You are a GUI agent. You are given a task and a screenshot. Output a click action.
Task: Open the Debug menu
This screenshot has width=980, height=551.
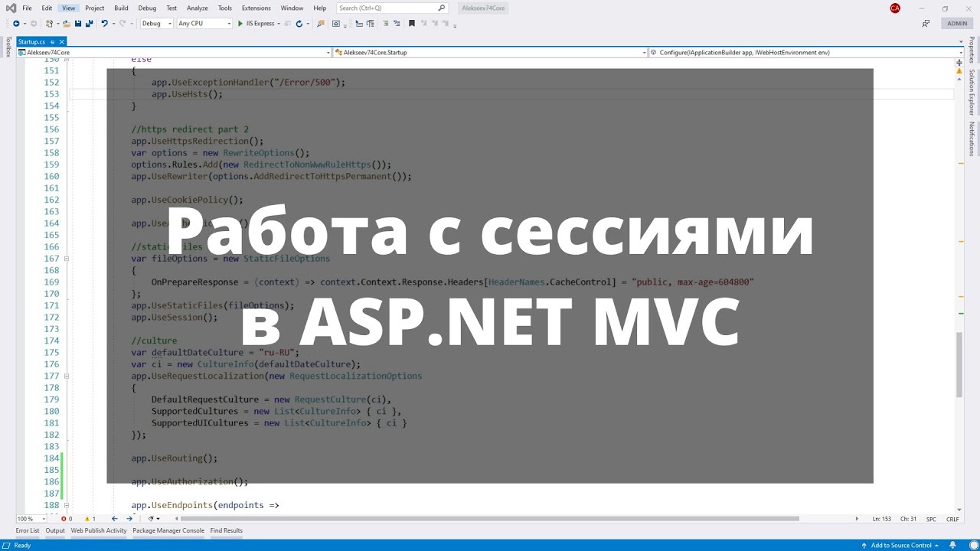pyautogui.click(x=147, y=8)
